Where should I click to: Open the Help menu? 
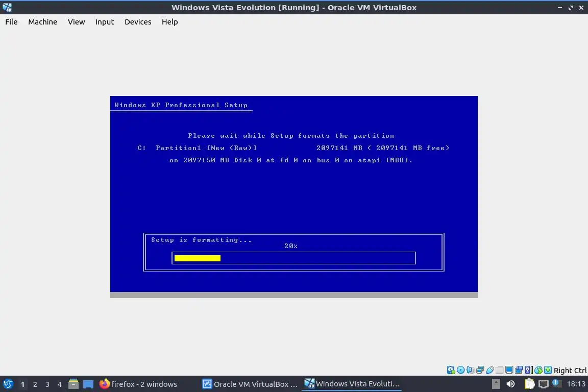pyautogui.click(x=169, y=22)
